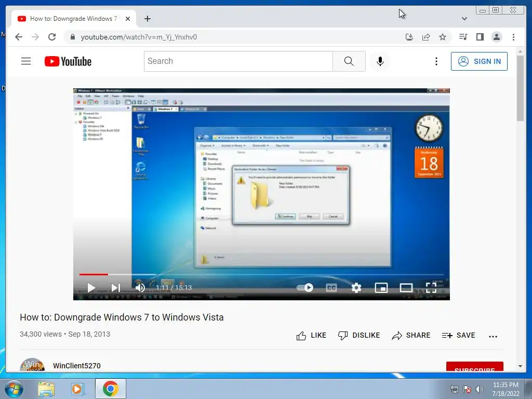Toggle closed captions CC
The height and width of the screenshot is (399, 532).
[x=331, y=288]
